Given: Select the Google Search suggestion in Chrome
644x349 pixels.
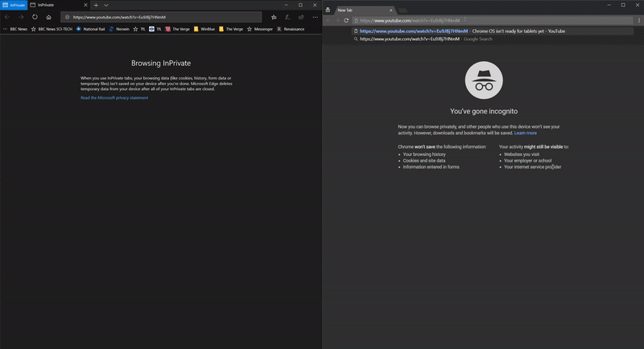Looking at the screenshot, I should pos(493,39).
